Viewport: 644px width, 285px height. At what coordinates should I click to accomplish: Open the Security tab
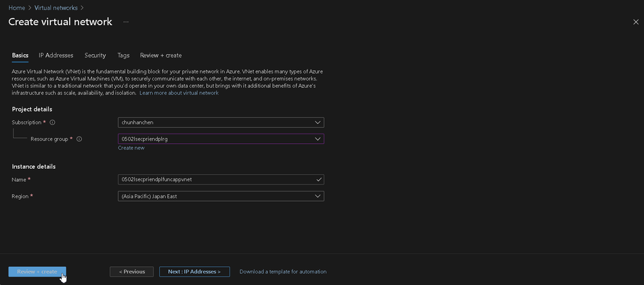coord(95,55)
